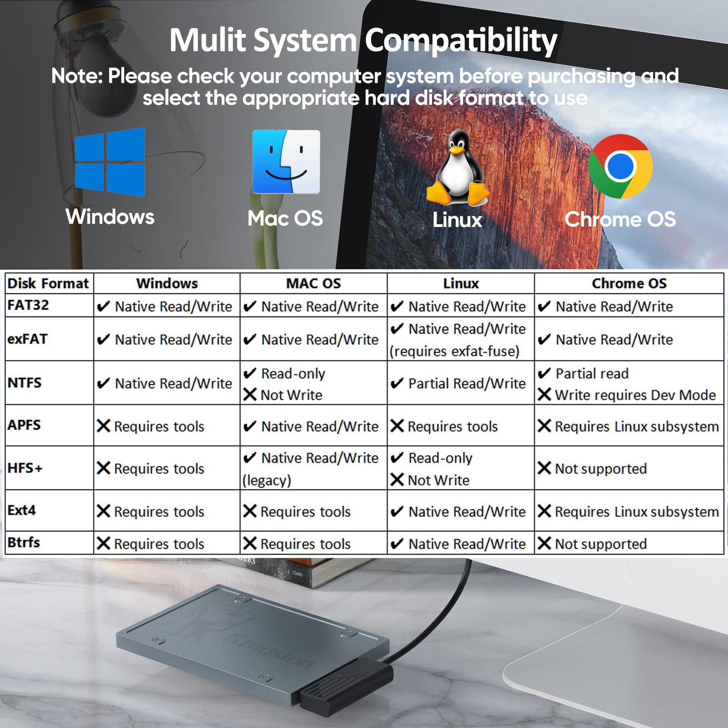728x728 pixels.
Task: Select the Btrfs row label
Action: (x=24, y=542)
